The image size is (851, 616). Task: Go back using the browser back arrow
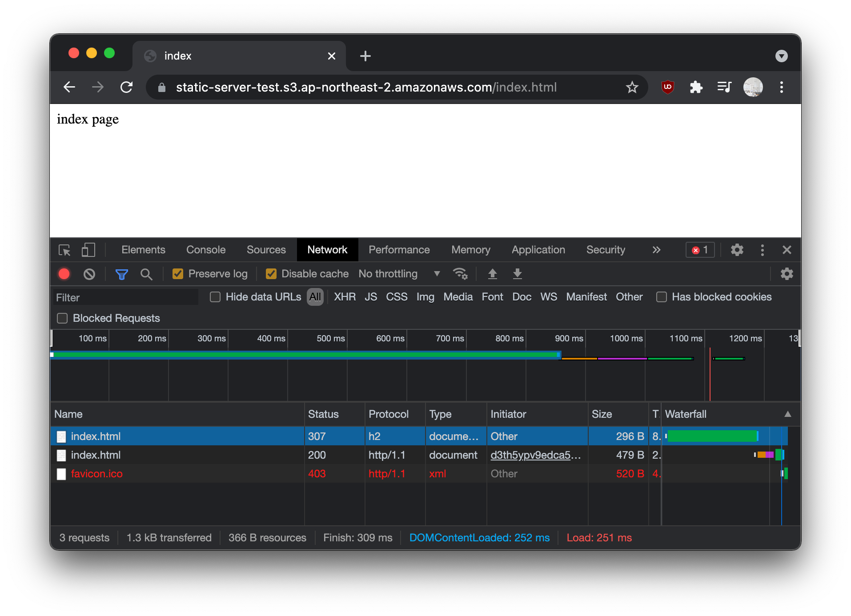69,87
